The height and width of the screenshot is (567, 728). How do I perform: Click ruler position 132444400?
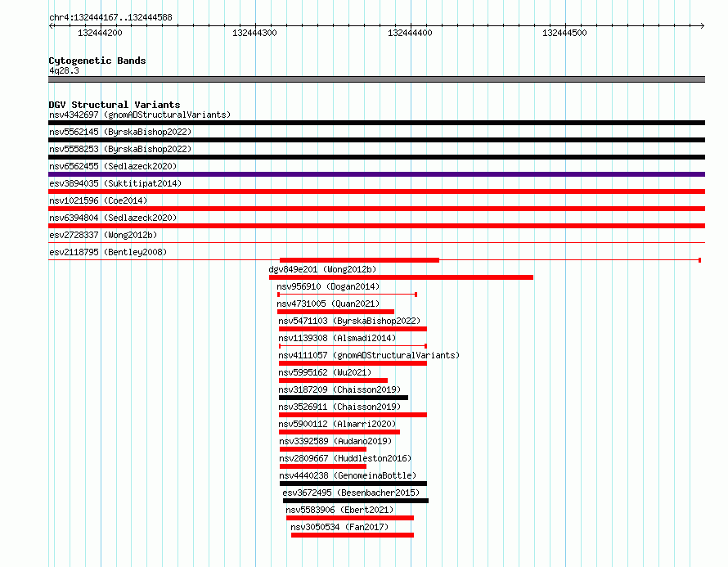(410, 33)
